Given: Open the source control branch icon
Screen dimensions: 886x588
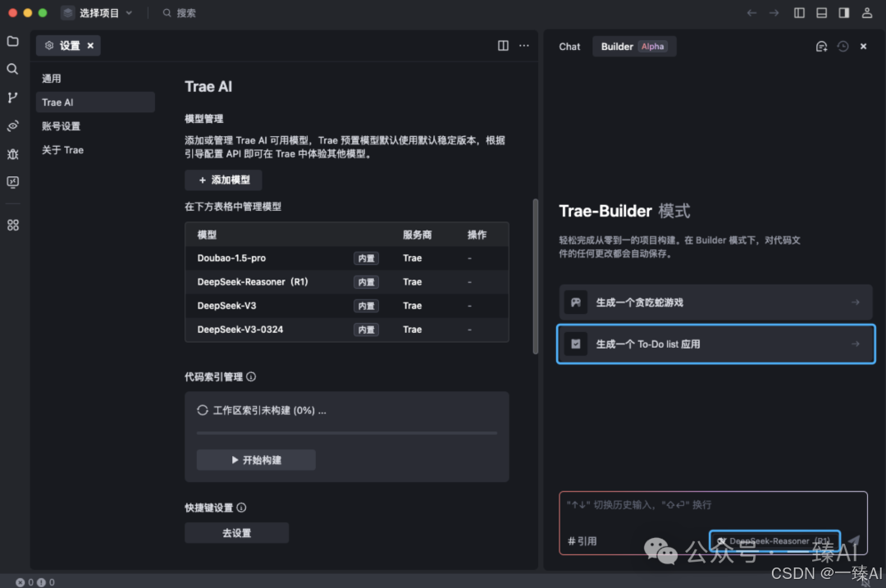Looking at the screenshot, I should coord(12,97).
